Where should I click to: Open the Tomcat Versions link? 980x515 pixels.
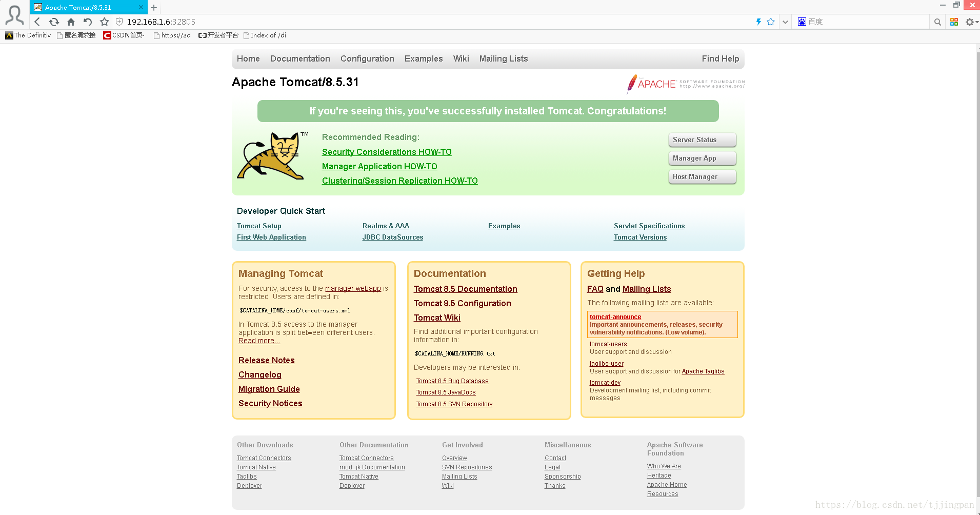click(640, 237)
